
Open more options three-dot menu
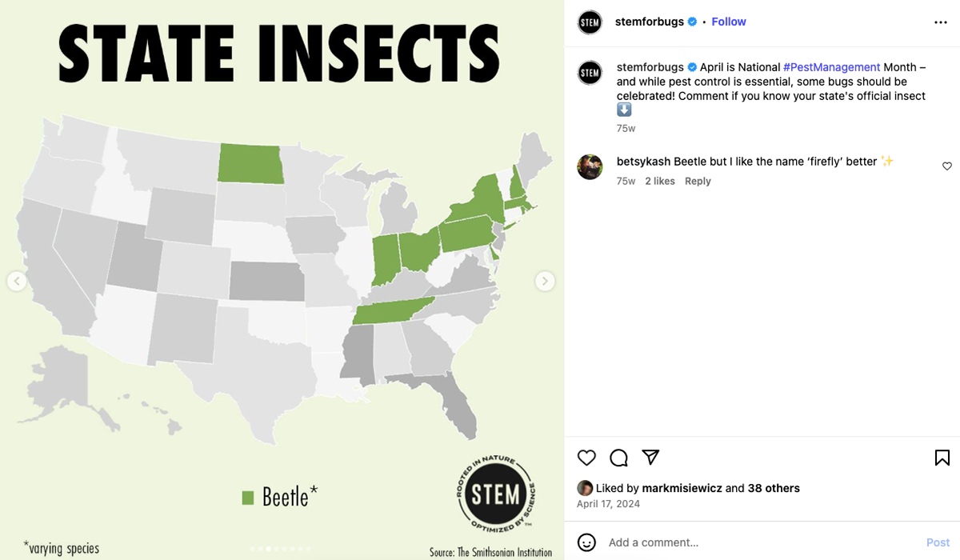tap(941, 22)
